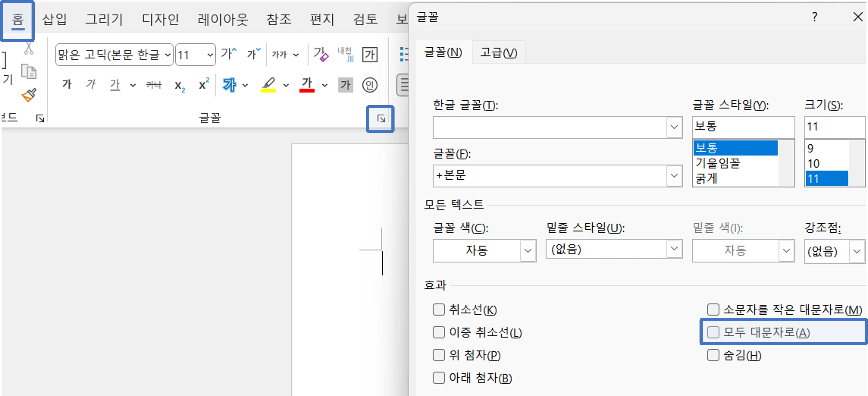The image size is (868, 396).
Task: Expand highlight color dropdown arrow
Action: pyautogui.click(x=286, y=85)
